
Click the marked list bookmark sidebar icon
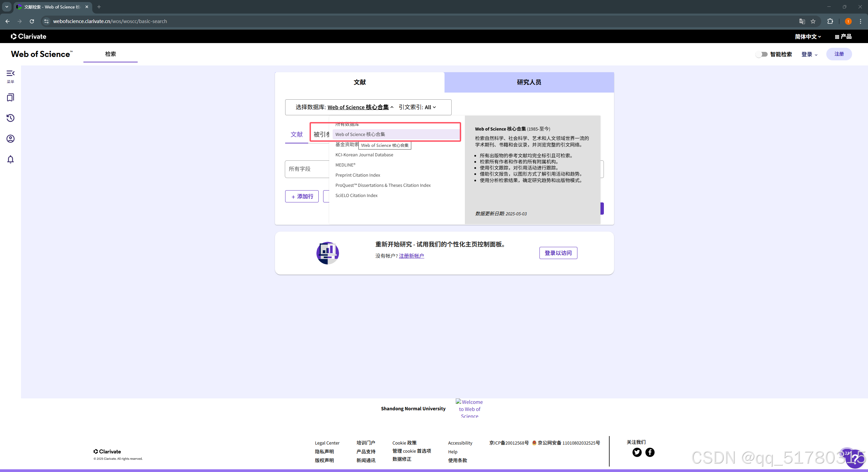11,98
